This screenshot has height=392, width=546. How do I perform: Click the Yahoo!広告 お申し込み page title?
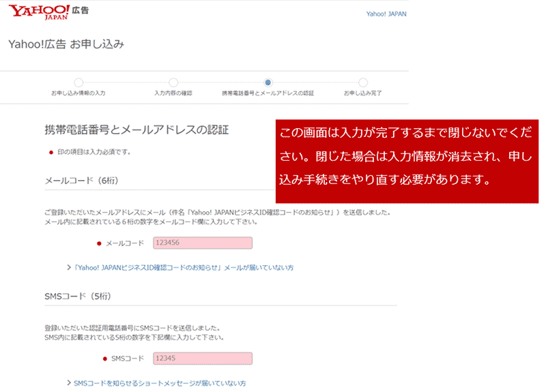pyautogui.click(x=66, y=44)
